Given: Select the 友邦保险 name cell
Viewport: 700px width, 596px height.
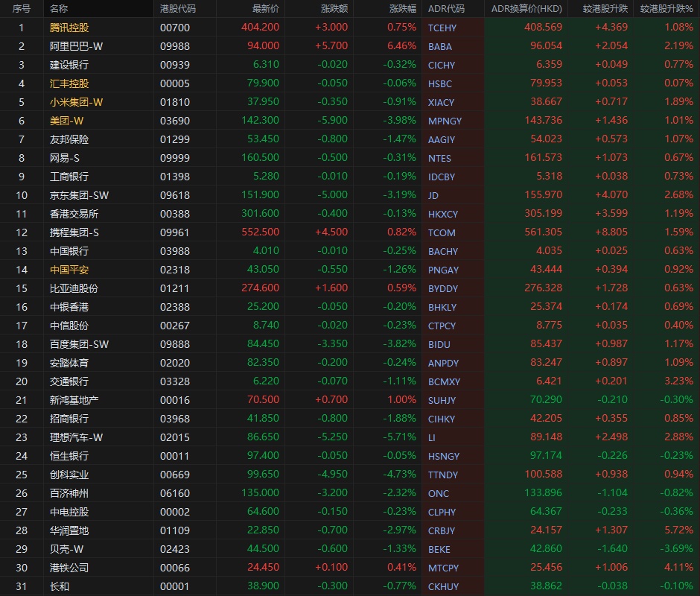Looking at the screenshot, I should [x=69, y=139].
